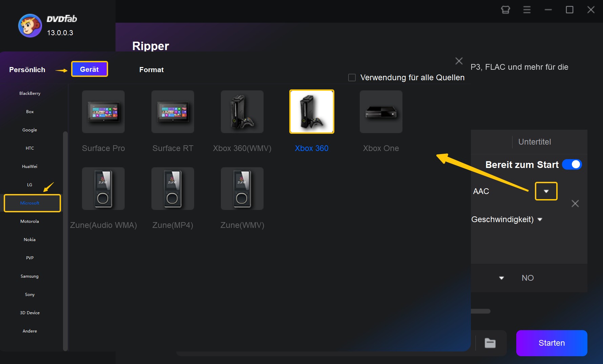Select the Zune(Audio WMA) profile
The height and width of the screenshot is (364, 603).
103,189
